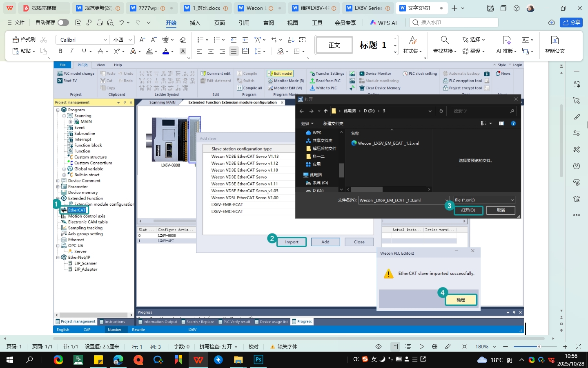Screen dimensions: 588x368
Task: Click the zoom slider in the status bar
Action: point(539,346)
